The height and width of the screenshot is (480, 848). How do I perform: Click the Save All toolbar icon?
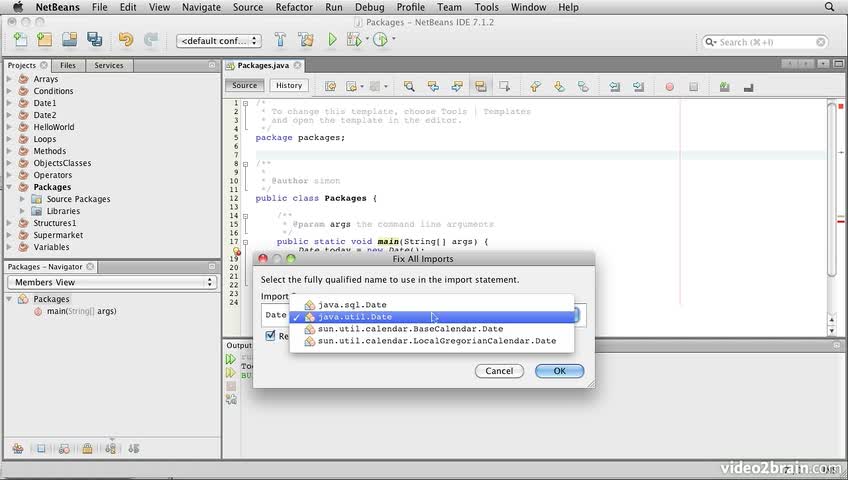point(95,39)
